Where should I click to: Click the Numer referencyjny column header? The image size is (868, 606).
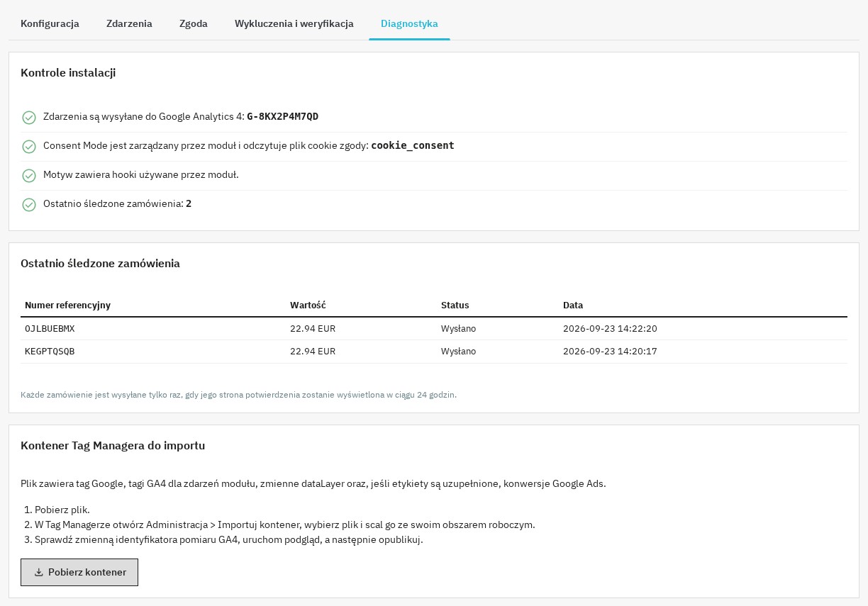point(67,305)
